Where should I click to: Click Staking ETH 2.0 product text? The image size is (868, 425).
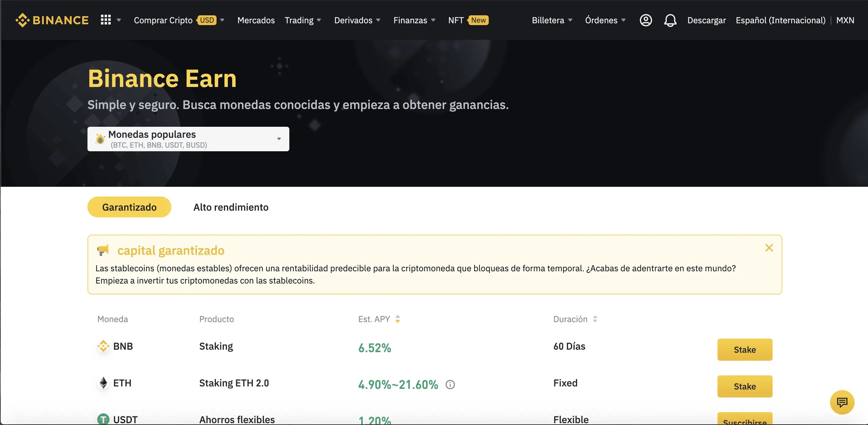234,383
